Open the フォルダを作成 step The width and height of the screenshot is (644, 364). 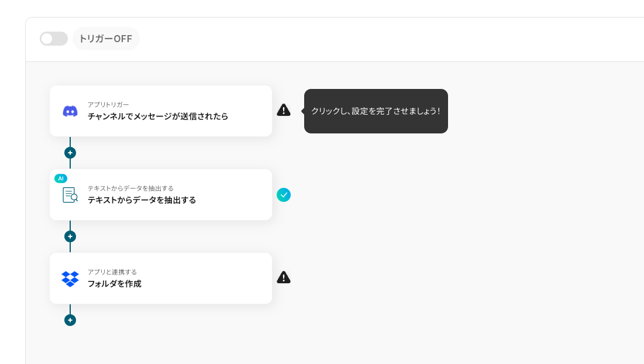click(115, 284)
